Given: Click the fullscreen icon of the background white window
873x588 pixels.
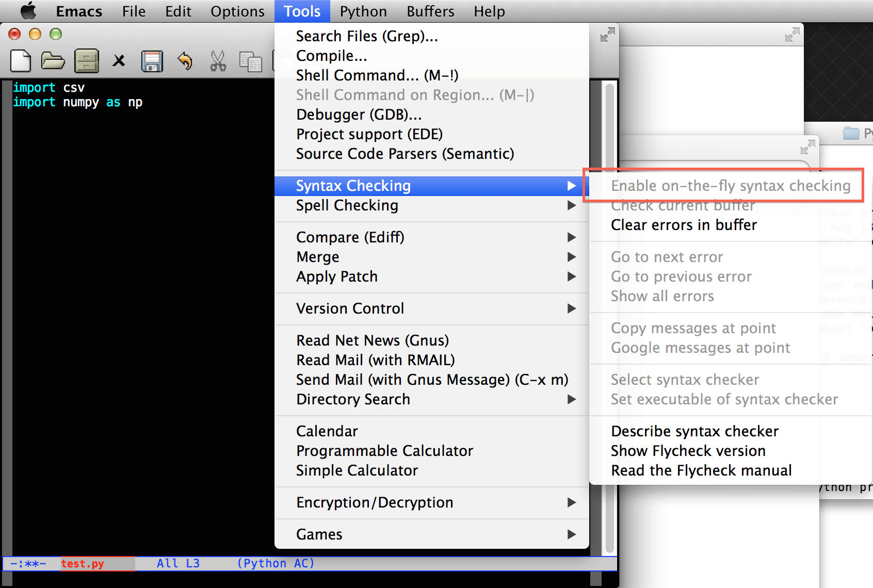Looking at the screenshot, I should click(x=792, y=35).
